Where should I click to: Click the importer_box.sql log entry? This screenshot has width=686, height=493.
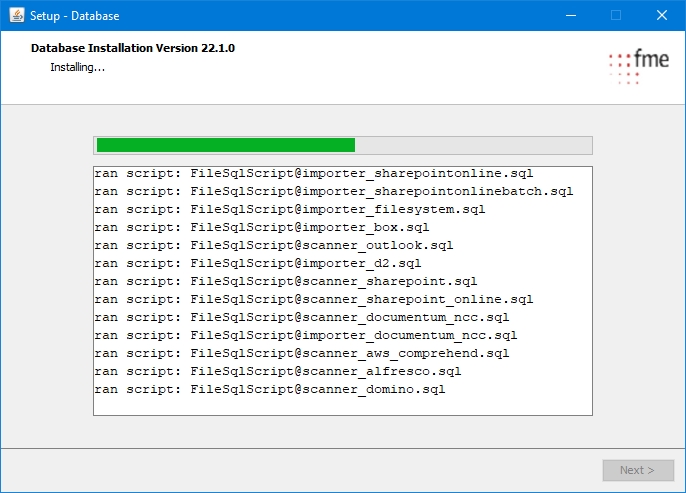tap(262, 227)
